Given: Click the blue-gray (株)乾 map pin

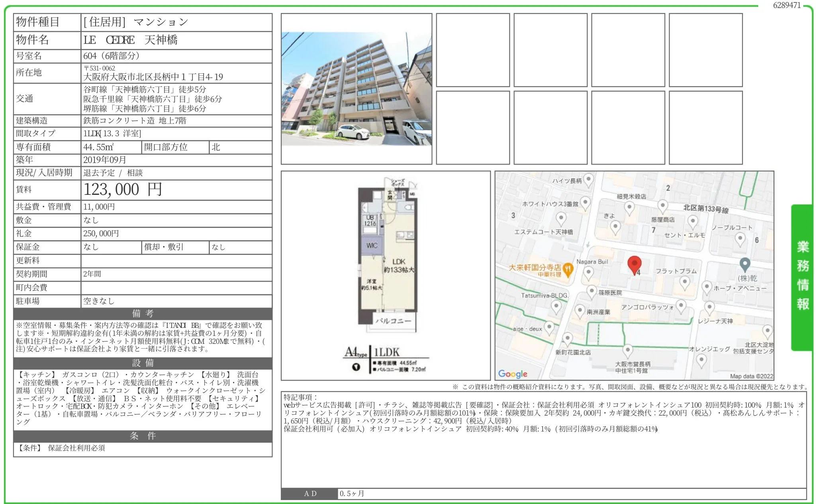Looking at the screenshot, I should tap(745, 264).
